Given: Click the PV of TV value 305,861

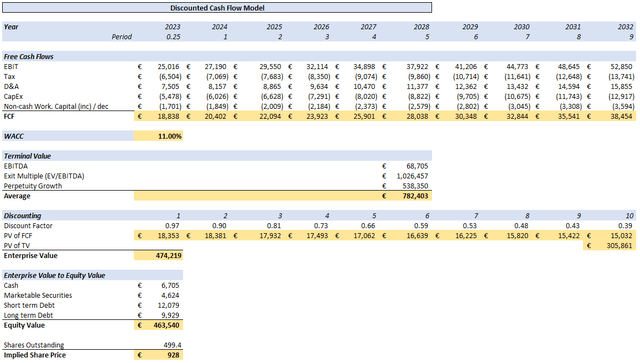Looking at the screenshot, I should click(619, 246).
